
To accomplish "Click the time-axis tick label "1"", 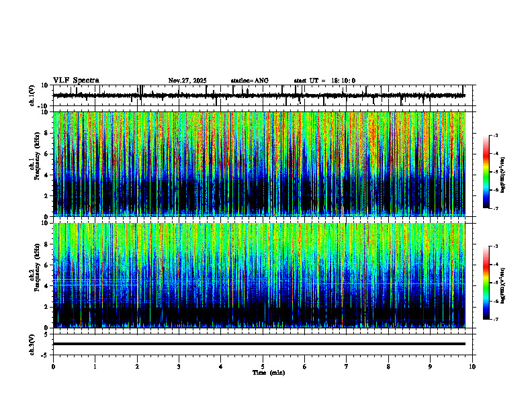I will [x=95, y=367].
